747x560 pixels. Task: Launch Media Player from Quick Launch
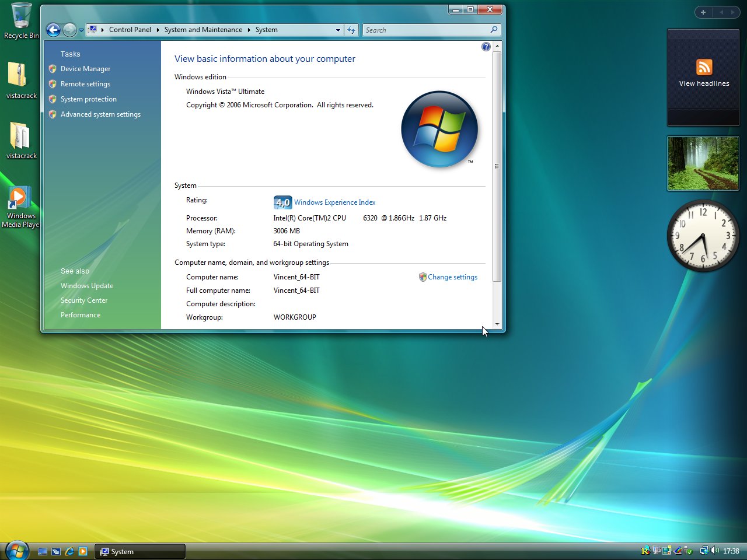pos(83,551)
